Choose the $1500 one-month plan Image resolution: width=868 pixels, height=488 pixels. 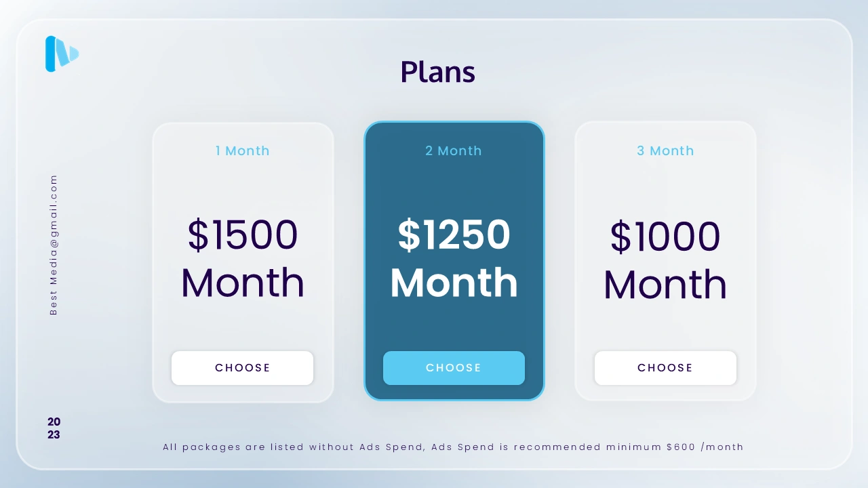pyautogui.click(x=242, y=367)
